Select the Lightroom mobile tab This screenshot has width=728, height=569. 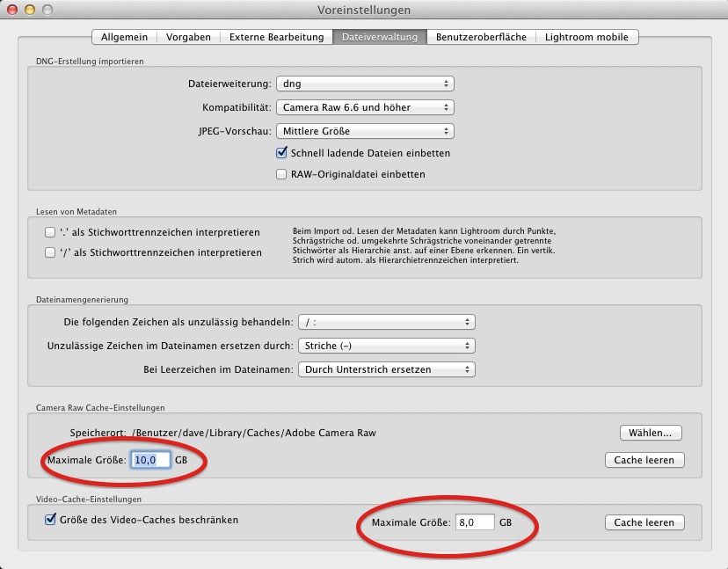click(586, 37)
